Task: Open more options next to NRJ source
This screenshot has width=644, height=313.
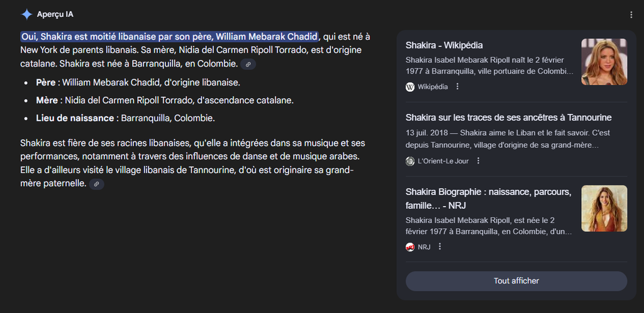Action: (x=440, y=247)
